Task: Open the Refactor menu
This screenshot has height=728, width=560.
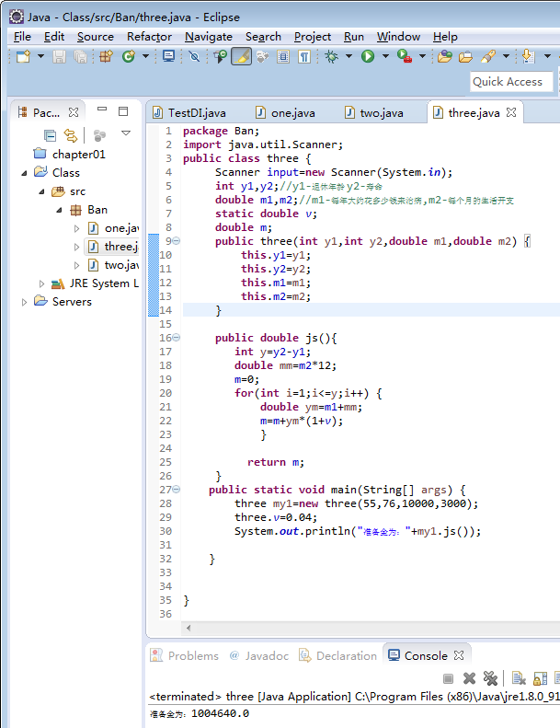Action: (149, 37)
